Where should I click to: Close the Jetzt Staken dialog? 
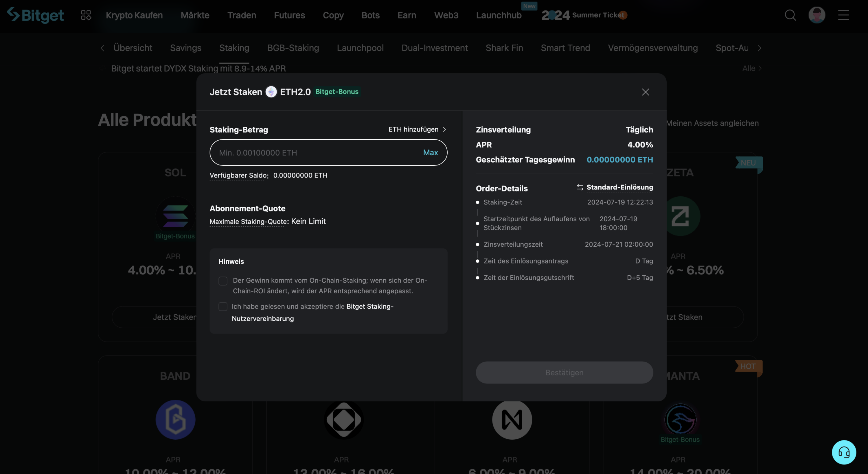tap(645, 92)
